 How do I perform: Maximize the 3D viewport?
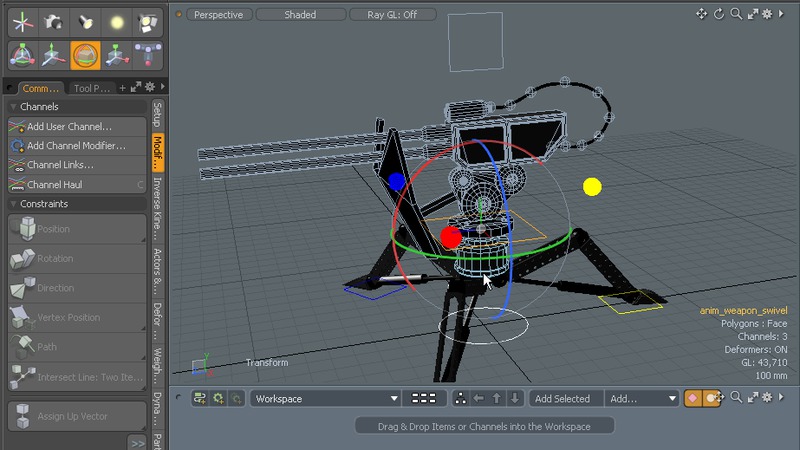(x=753, y=14)
